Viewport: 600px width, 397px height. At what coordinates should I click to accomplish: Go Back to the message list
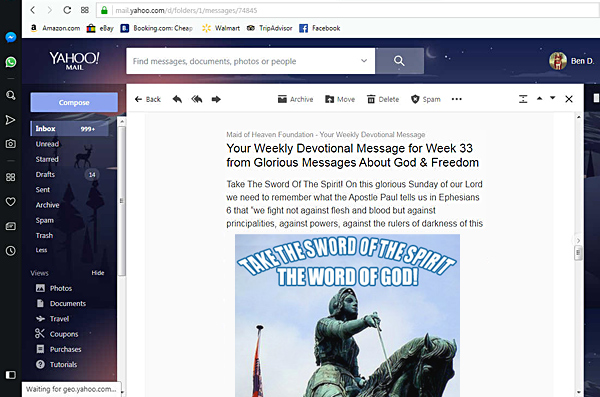point(148,99)
